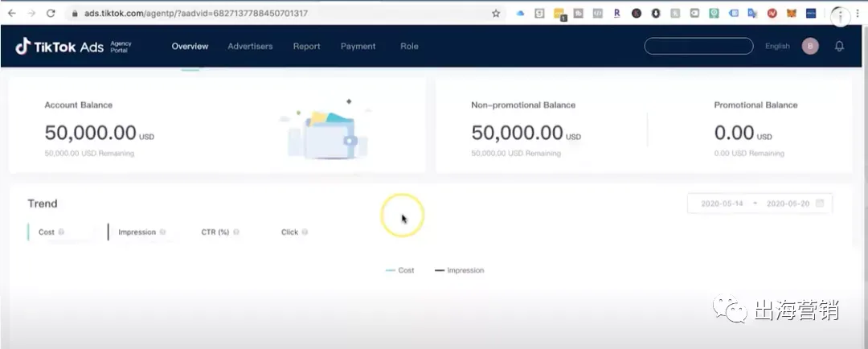Open the Payment tab

point(358,47)
